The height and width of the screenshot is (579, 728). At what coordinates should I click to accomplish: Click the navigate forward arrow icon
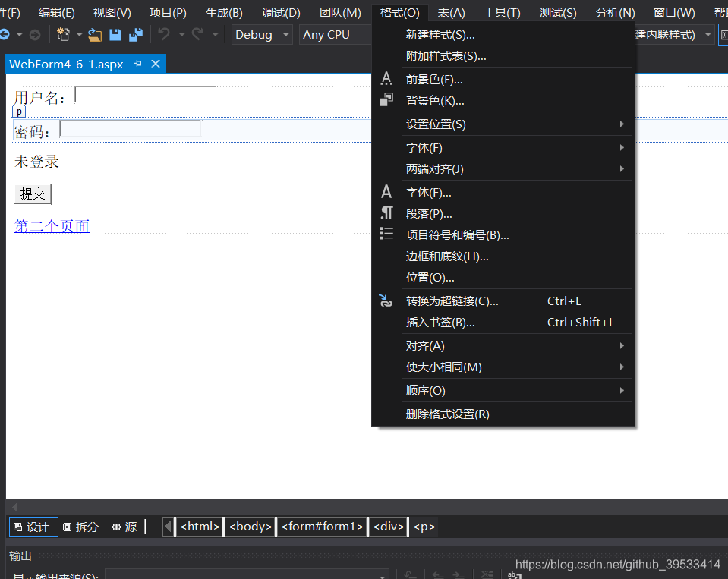[x=35, y=34]
